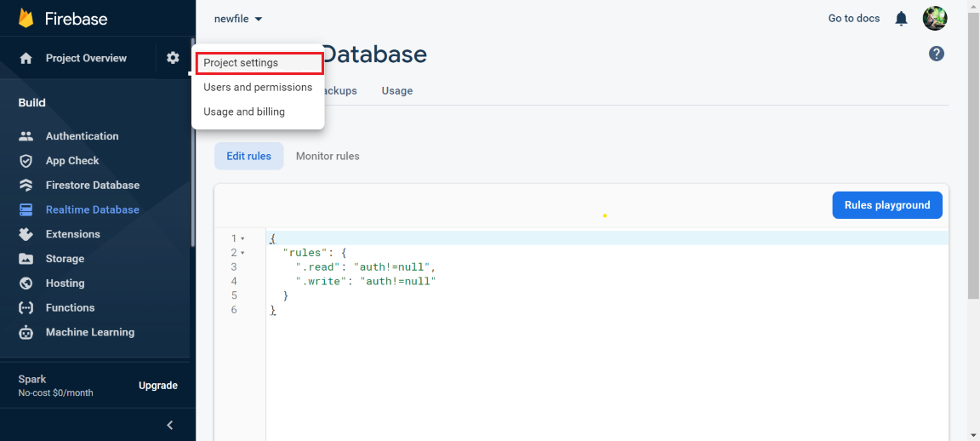Image resolution: width=980 pixels, height=441 pixels.
Task: Open Hosting sidebar entry
Action: [65, 283]
